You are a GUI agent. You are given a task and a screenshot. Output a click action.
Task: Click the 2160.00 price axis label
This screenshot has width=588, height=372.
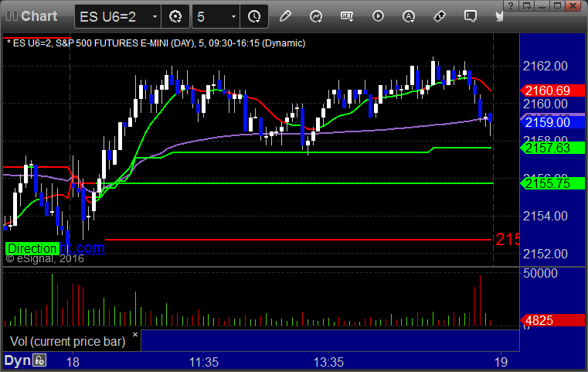coord(546,104)
